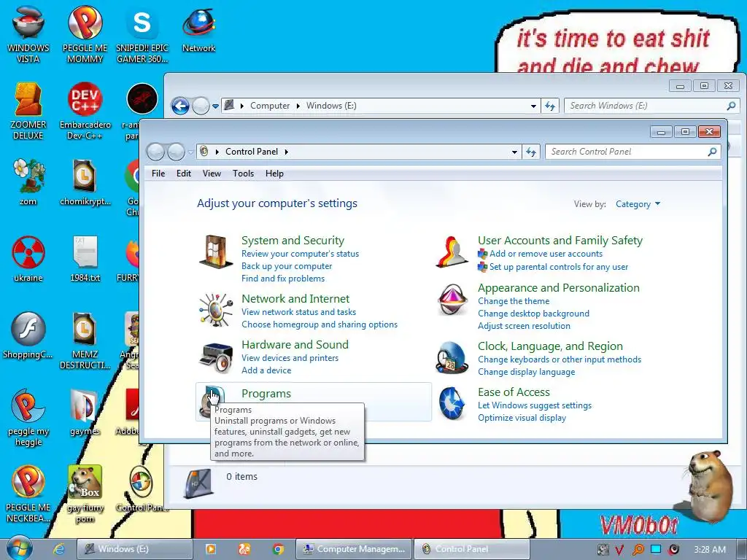Select the MEMZ DESTRUCTI... desktop icon
The height and width of the screenshot is (560, 747).
(x=85, y=341)
